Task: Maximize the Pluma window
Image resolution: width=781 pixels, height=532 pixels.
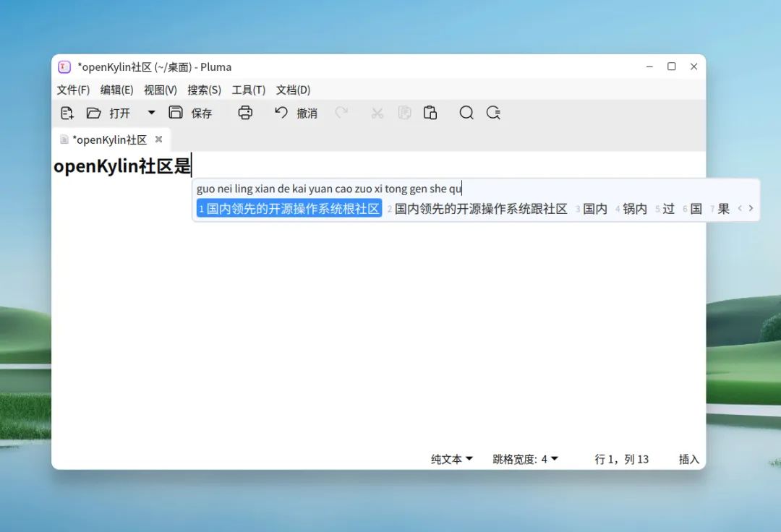Action: pos(671,66)
